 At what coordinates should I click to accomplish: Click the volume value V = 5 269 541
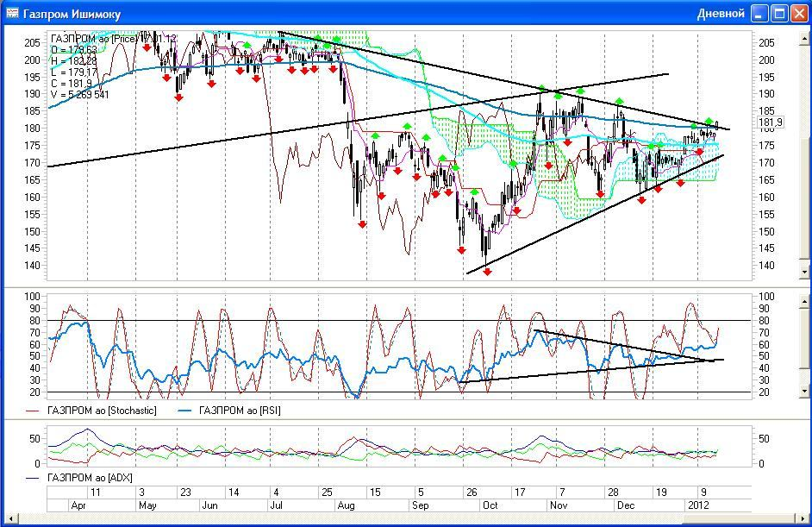80,95
